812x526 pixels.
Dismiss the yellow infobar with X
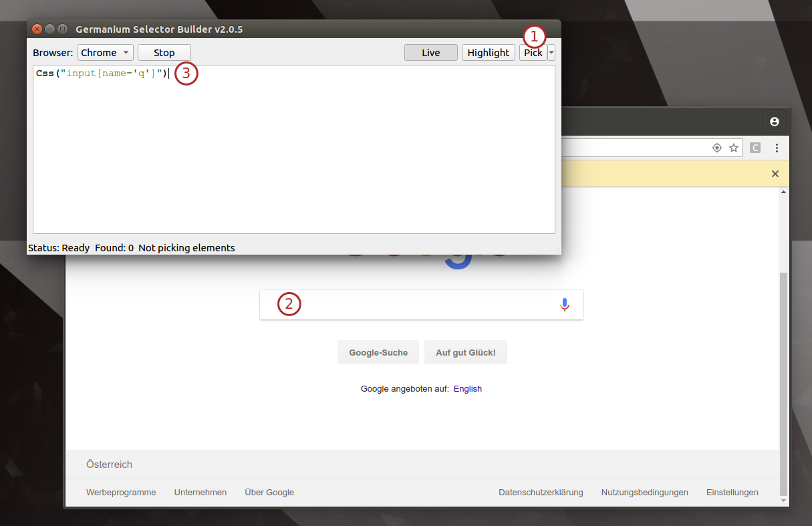775,174
